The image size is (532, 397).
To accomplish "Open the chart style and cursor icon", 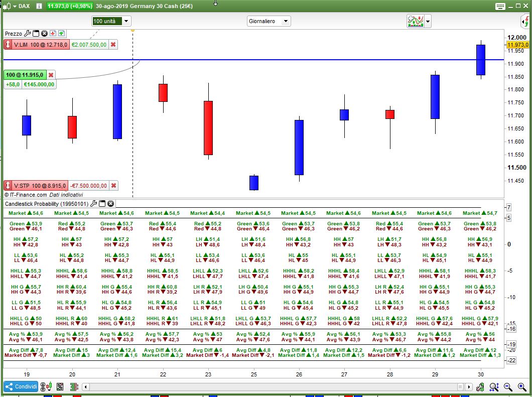I will (x=46, y=386).
